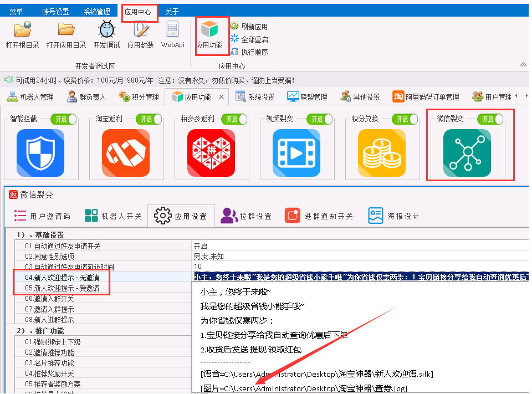Select row 08.新人进群提示
The width and height of the screenshot is (532, 394).
tap(103, 320)
